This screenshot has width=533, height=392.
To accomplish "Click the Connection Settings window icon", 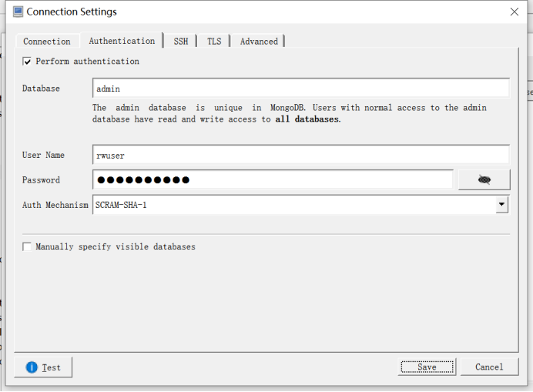I will [18, 12].
